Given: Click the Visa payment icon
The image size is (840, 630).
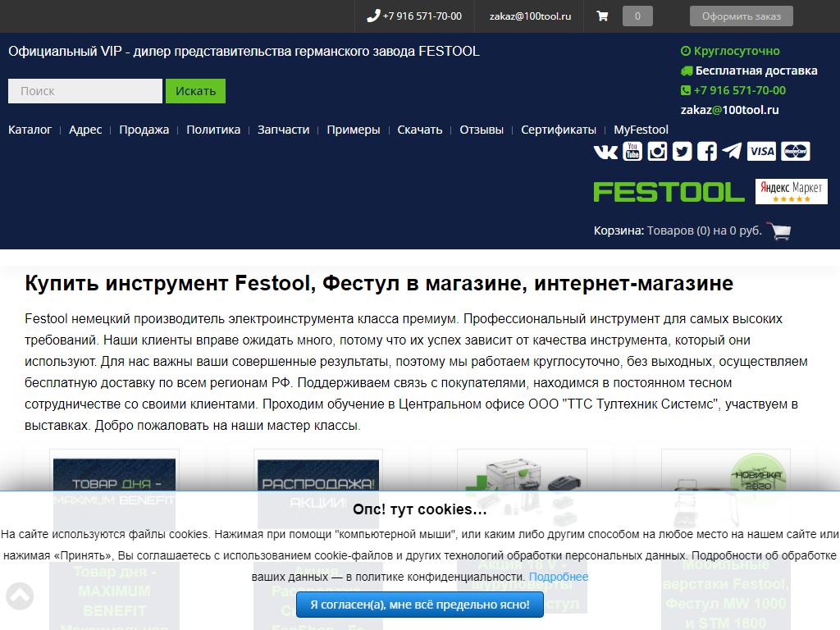Looking at the screenshot, I should 761,151.
